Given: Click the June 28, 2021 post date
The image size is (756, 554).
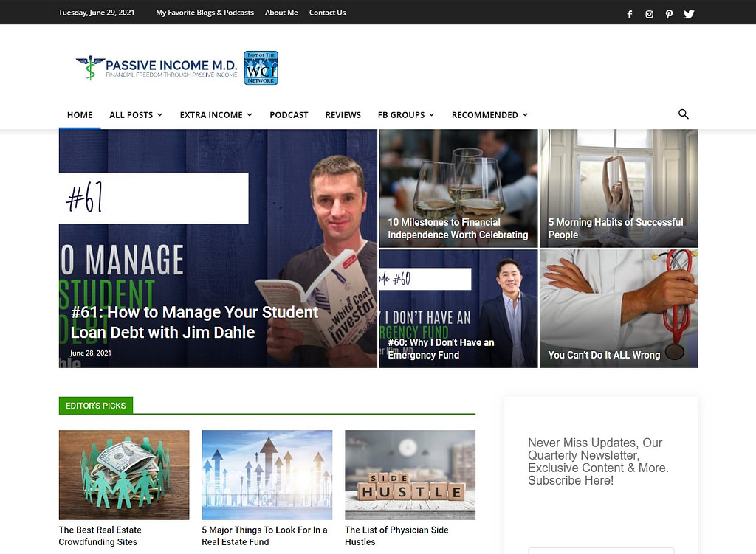Looking at the screenshot, I should coord(91,353).
